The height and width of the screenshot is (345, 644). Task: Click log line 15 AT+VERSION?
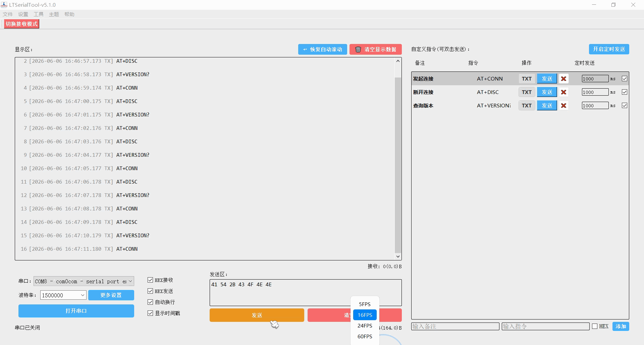(85, 235)
